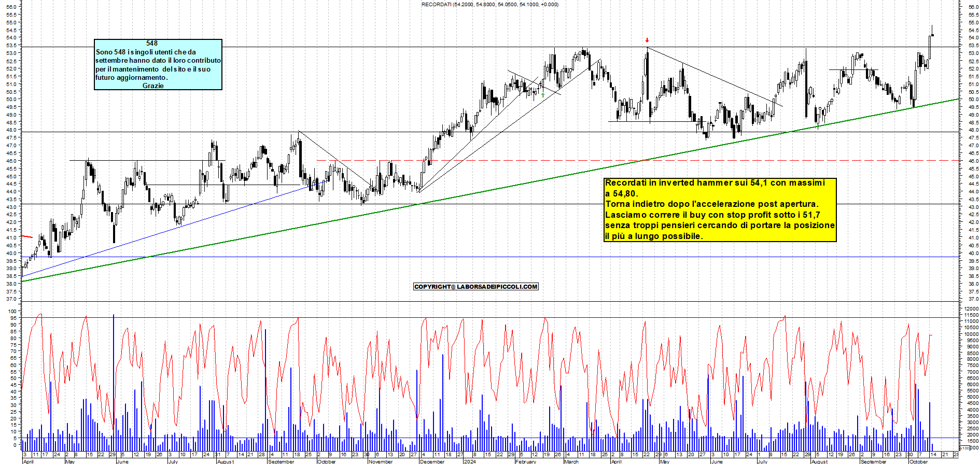Click the RECORDATI price title at top
The image size is (980, 464).
pyautogui.click(x=490, y=4)
